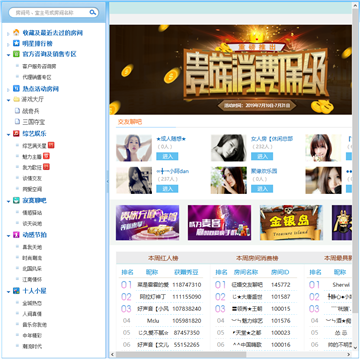Click the house icon for favorite rooms
The image size is (360, 360).
(x=16, y=33)
